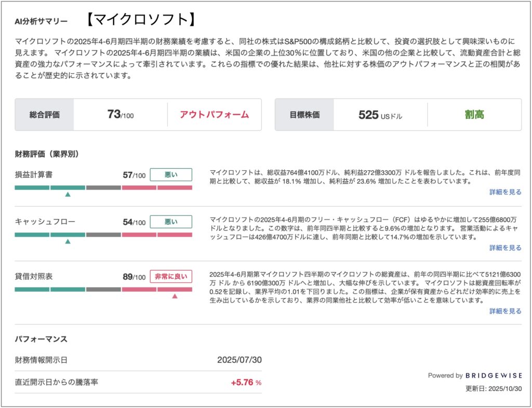The height and width of the screenshot is (408, 532).
Task: Click the income statement rating bar
Action: click(103, 187)
